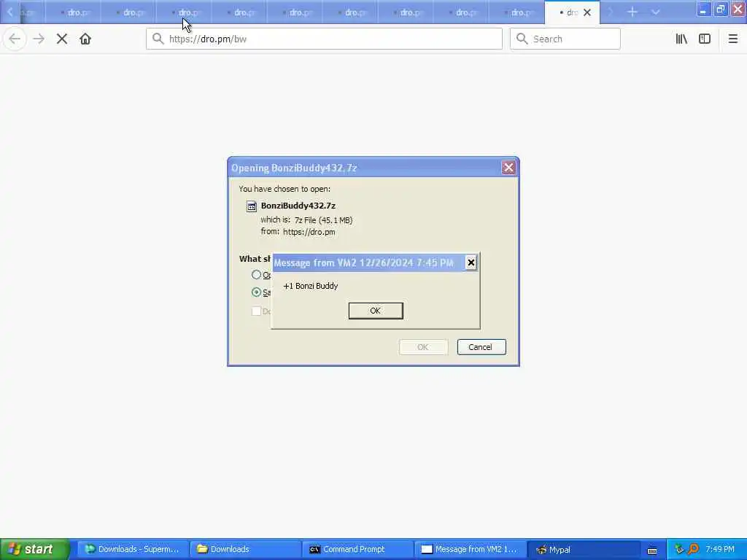
Task: Click the Search input field
Action: (565, 39)
